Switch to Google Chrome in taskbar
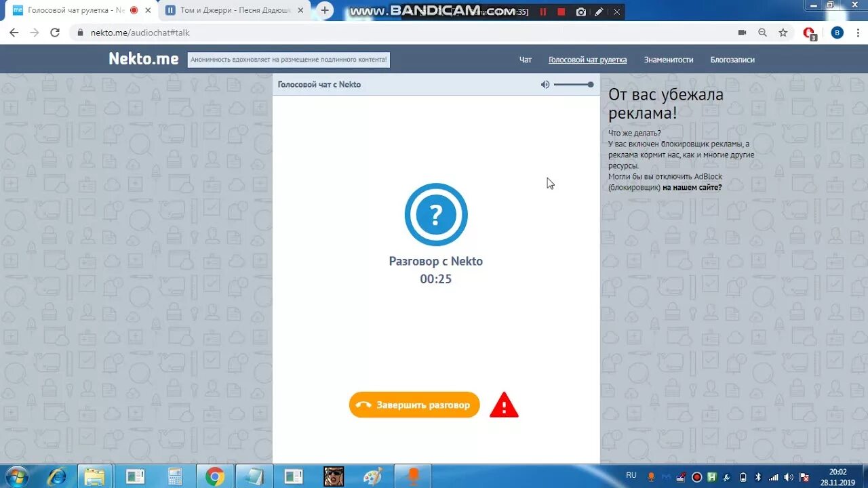 click(214, 476)
